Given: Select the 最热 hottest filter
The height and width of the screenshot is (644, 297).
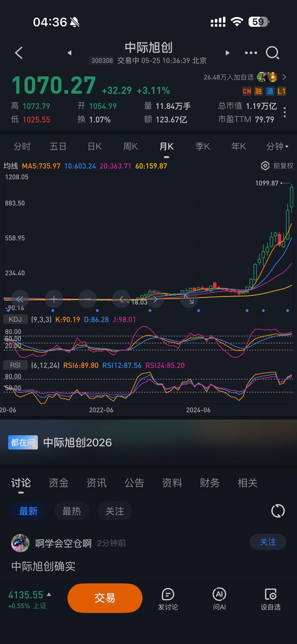Looking at the screenshot, I should point(71,511).
